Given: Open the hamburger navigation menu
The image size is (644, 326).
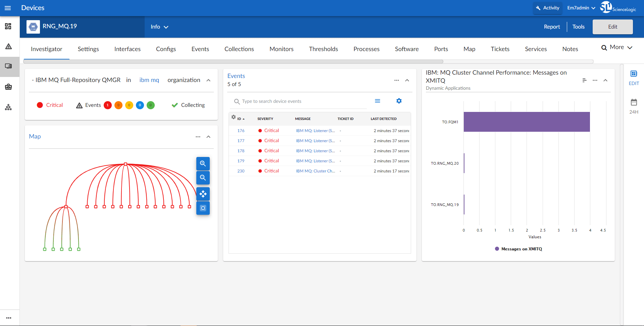Looking at the screenshot, I should click(8, 8).
